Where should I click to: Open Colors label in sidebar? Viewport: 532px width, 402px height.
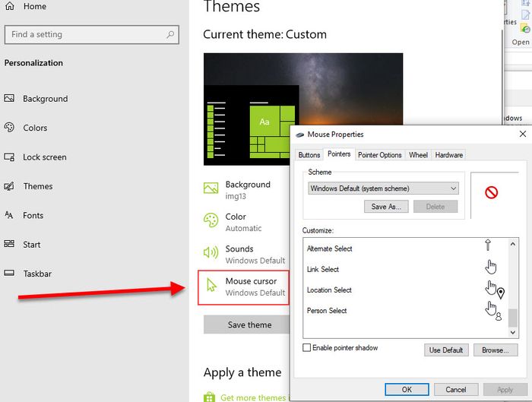[x=35, y=128]
